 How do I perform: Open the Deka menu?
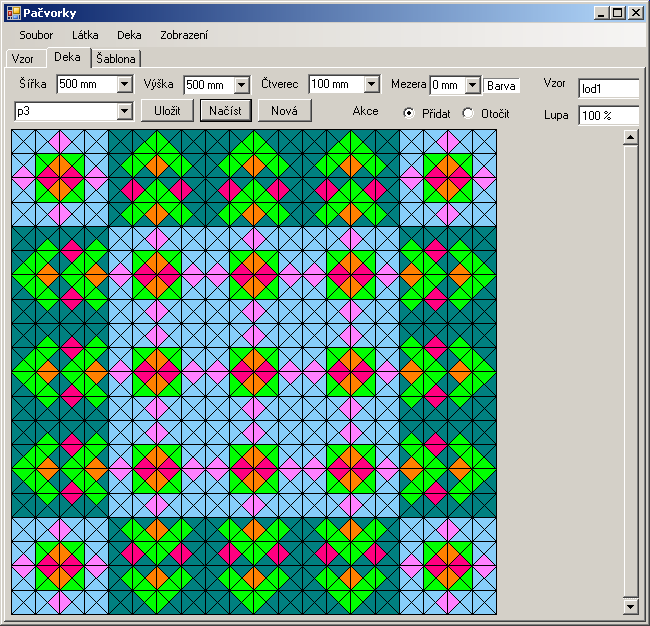click(x=129, y=35)
